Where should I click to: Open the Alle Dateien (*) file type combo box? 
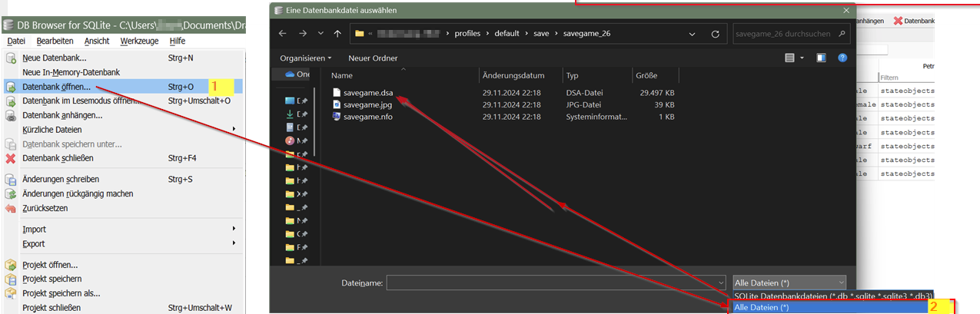coord(789,283)
